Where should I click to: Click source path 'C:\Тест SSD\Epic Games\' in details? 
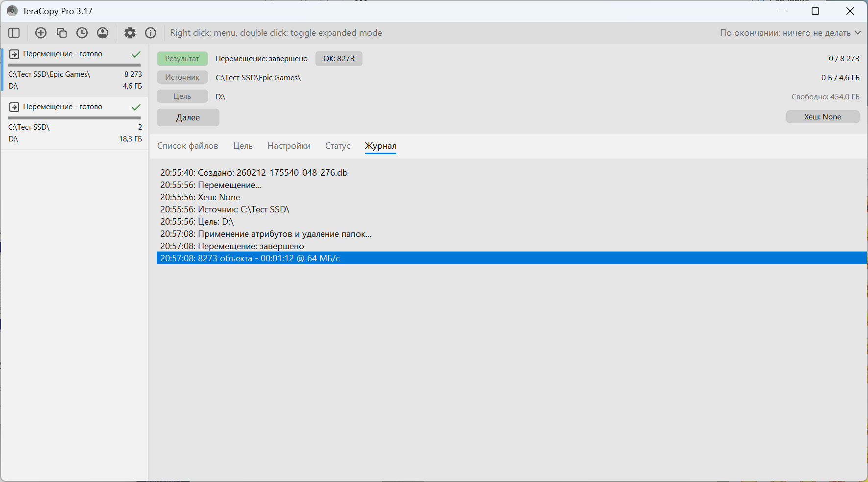pyautogui.click(x=258, y=78)
